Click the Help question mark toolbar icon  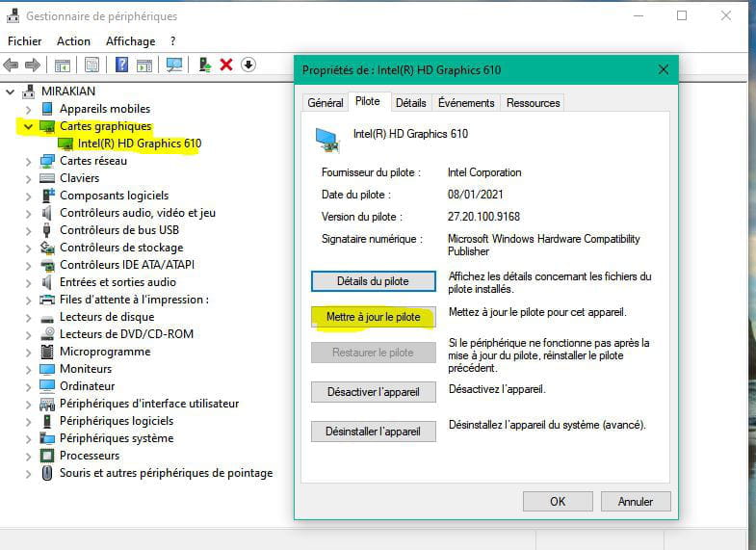point(122,65)
